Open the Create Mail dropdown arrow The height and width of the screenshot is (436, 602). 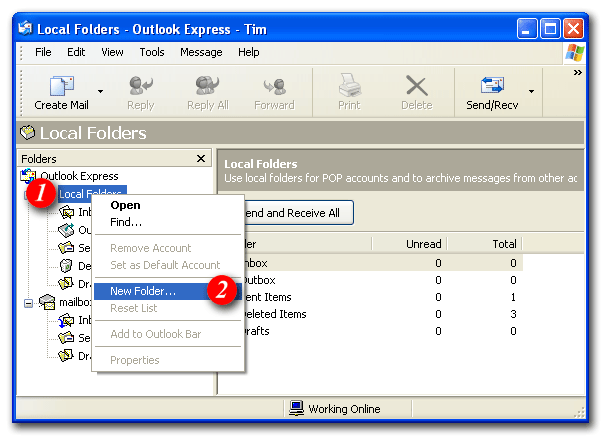tap(101, 91)
